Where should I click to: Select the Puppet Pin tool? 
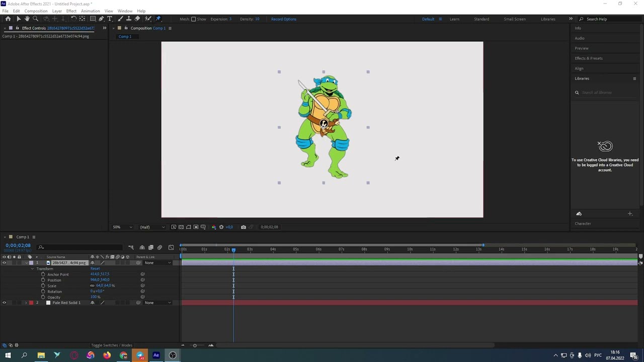tap(158, 19)
